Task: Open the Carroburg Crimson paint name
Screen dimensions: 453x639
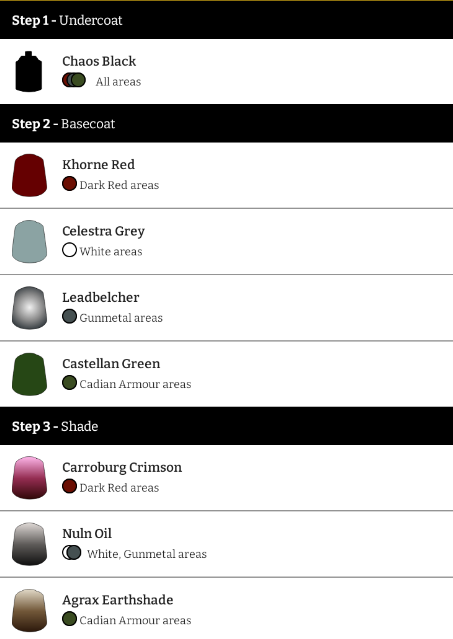Action: pyautogui.click(x=122, y=467)
